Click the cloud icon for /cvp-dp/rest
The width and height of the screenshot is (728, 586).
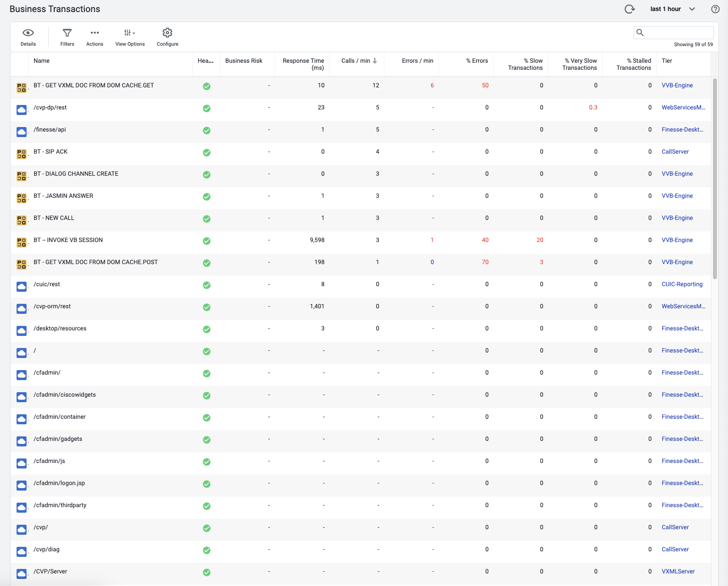[x=22, y=110]
